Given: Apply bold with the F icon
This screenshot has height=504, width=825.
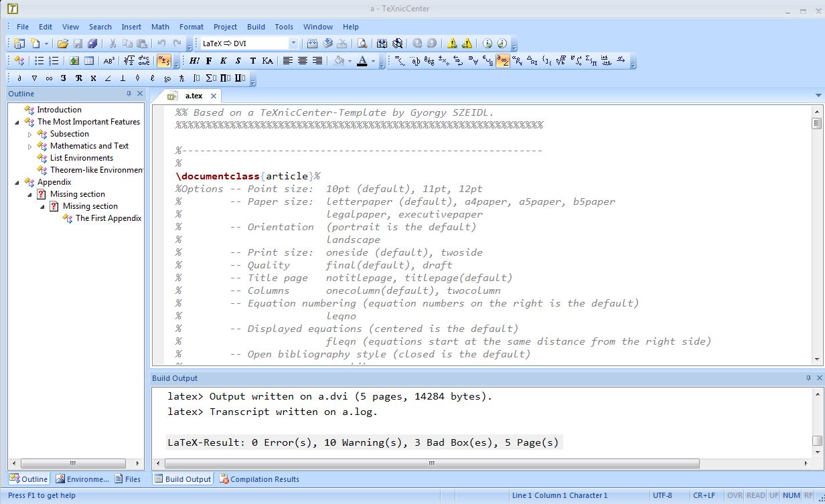Looking at the screenshot, I should click(x=209, y=61).
